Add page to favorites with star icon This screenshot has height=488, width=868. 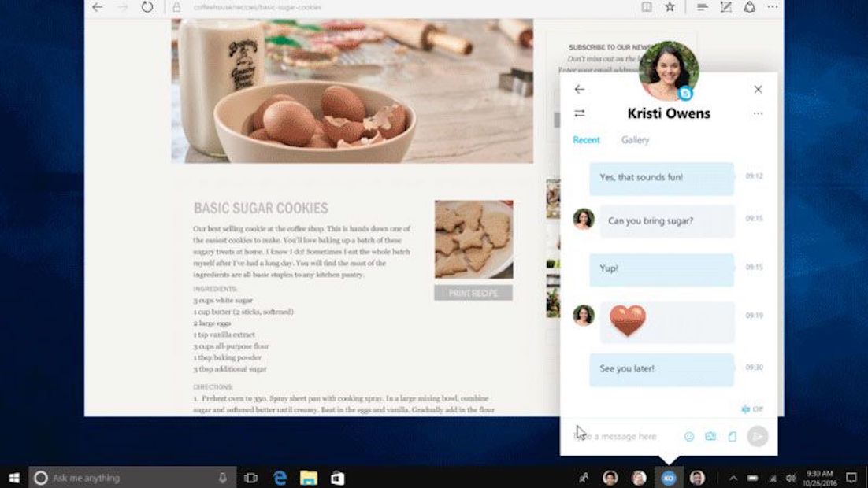pos(670,7)
